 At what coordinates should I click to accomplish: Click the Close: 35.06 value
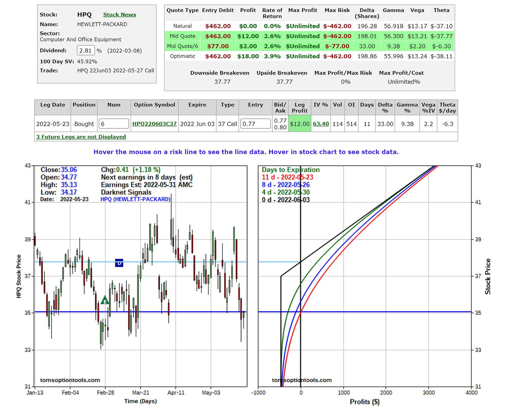click(x=69, y=170)
